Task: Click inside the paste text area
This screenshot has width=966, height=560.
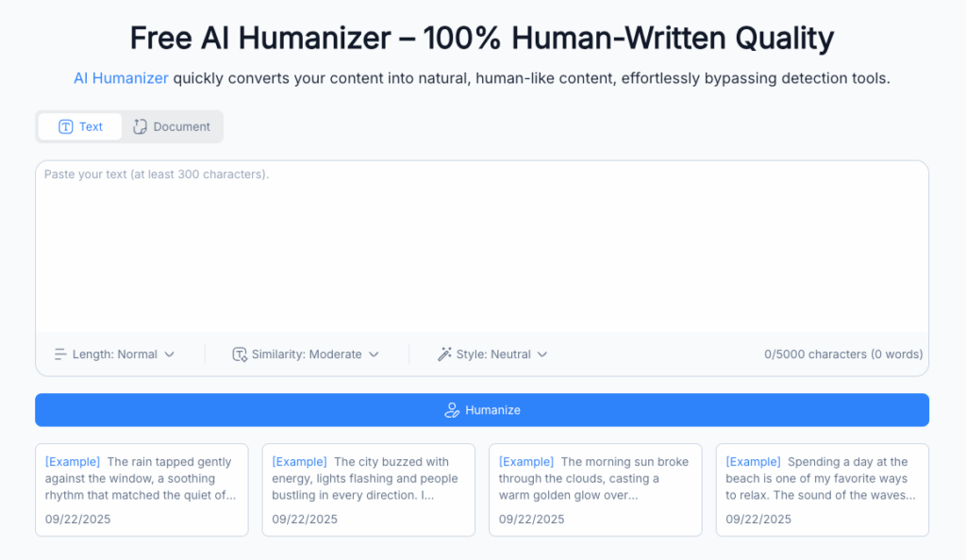Action: (481, 245)
